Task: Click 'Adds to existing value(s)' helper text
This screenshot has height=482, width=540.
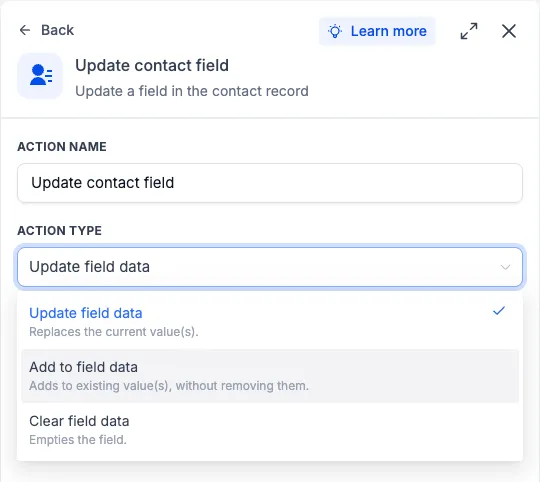Action: click(x=169, y=386)
